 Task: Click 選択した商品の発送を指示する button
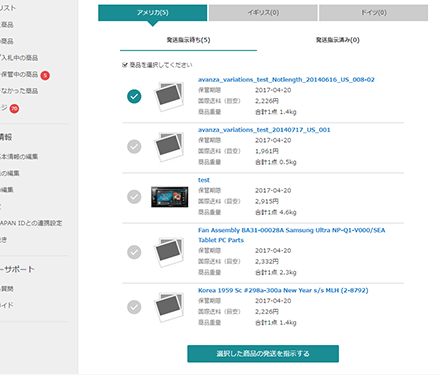(263, 354)
